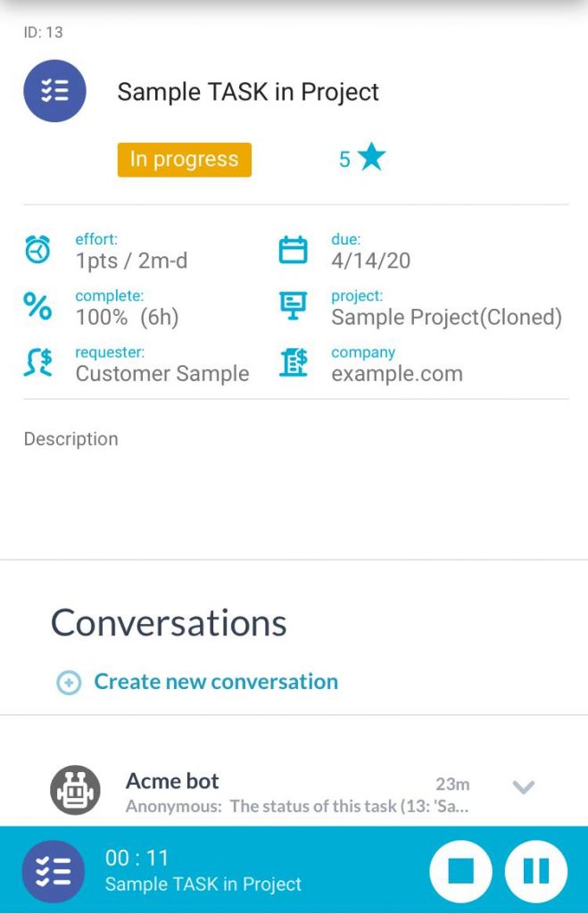Click the task title Sample TASK in Project
The height and width of the screenshot is (914, 588).
[x=248, y=92]
